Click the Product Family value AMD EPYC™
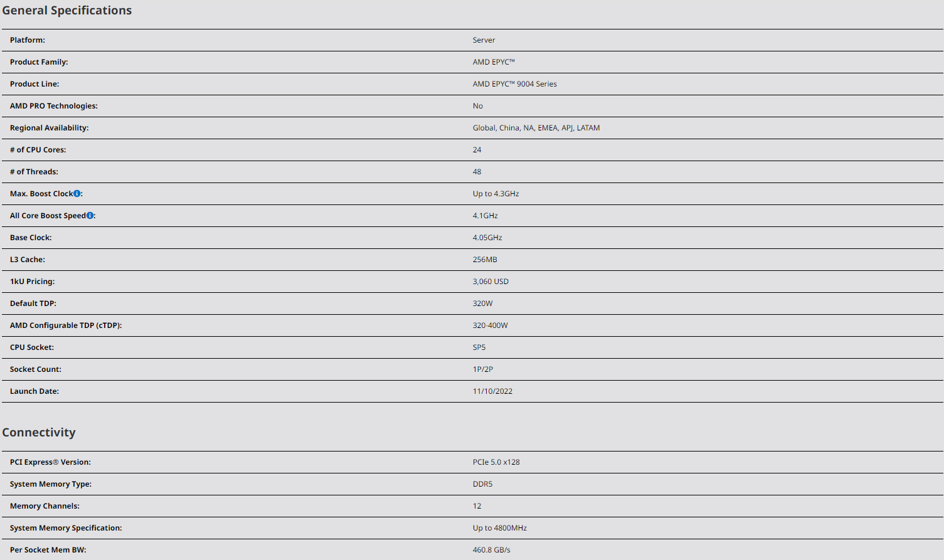The height and width of the screenshot is (560, 944). 494,62
